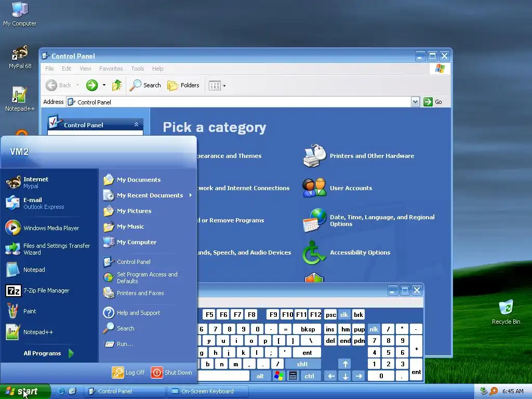Click the Folders toolbar button
Viewport: 532px width, 399px height.
click(183, 85)
